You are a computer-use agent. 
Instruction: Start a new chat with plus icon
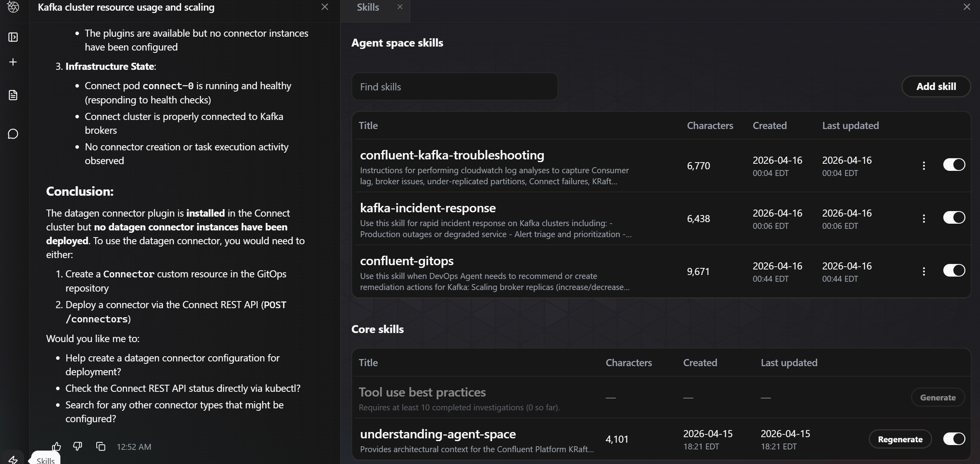[13, 62]
